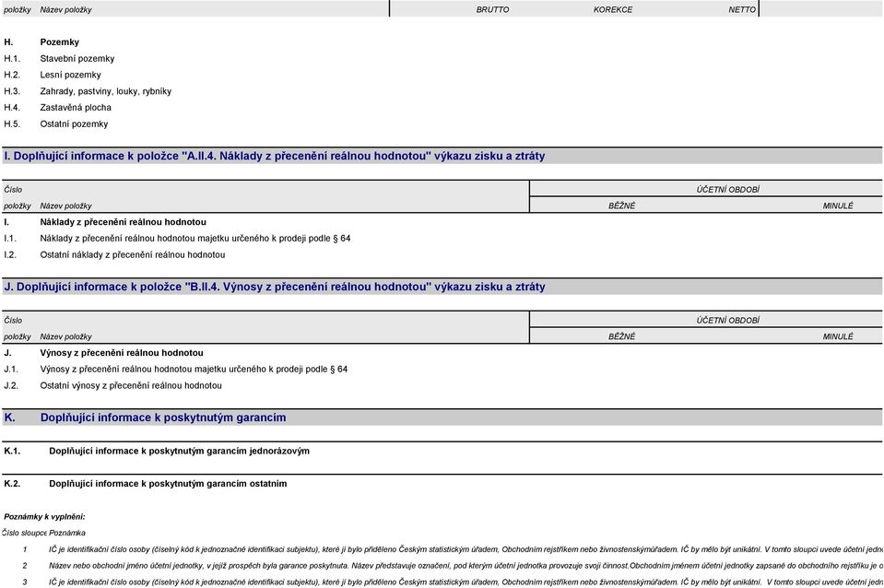Click BĚŽNÉ header in section J table

(x=621, y=336)
